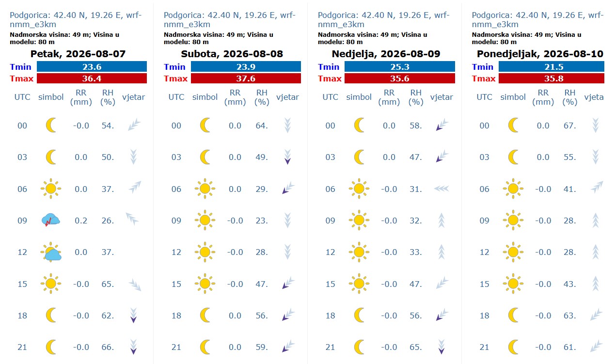The height and width of the screenshot is (364, 615).
Task: Click the sun icon at 06 UTC Sunday
Action: pos(359,189)
